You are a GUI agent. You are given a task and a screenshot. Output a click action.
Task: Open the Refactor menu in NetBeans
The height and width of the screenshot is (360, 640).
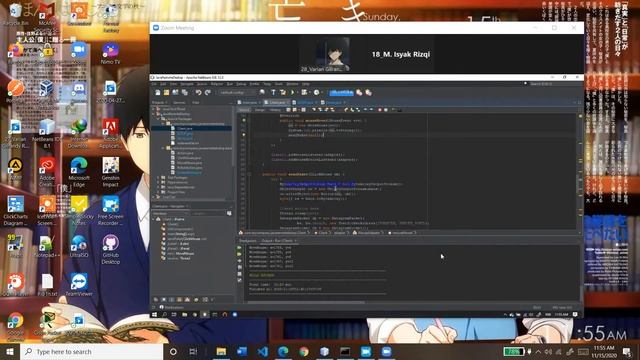[217, 84]
